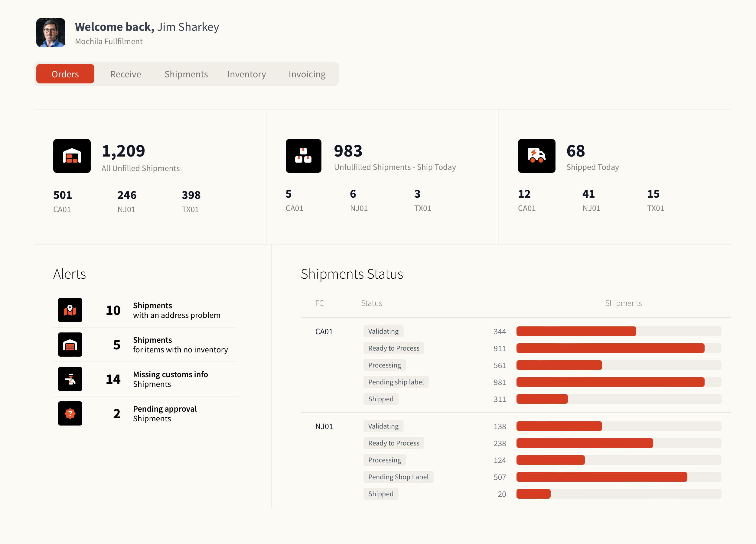Screen dimensions: 756x544
Task: Click the missing customs info icon
Action: pyautogui.click(x=70, y=379)
